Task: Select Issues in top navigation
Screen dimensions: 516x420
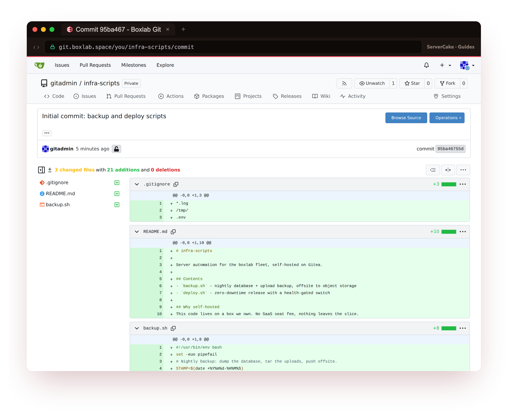Action: [62, 65]
